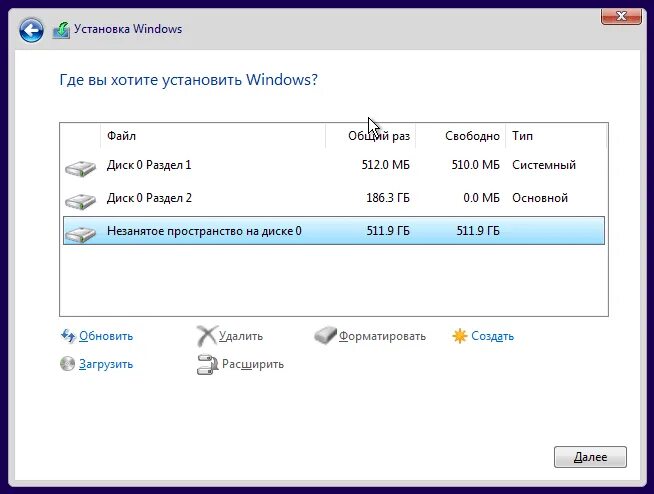Viewport: 654px width, 494px height.
Task: Sort by the Файл column header
Action: [213, 136]
